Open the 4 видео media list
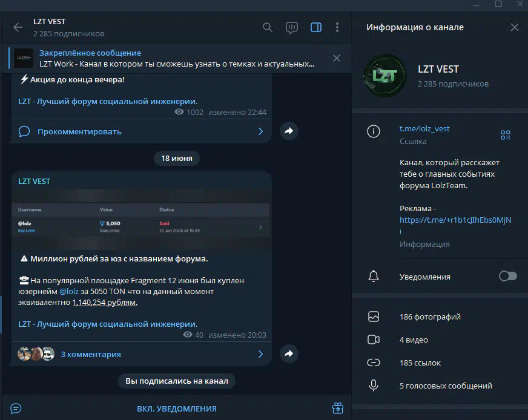 (440, 340)
